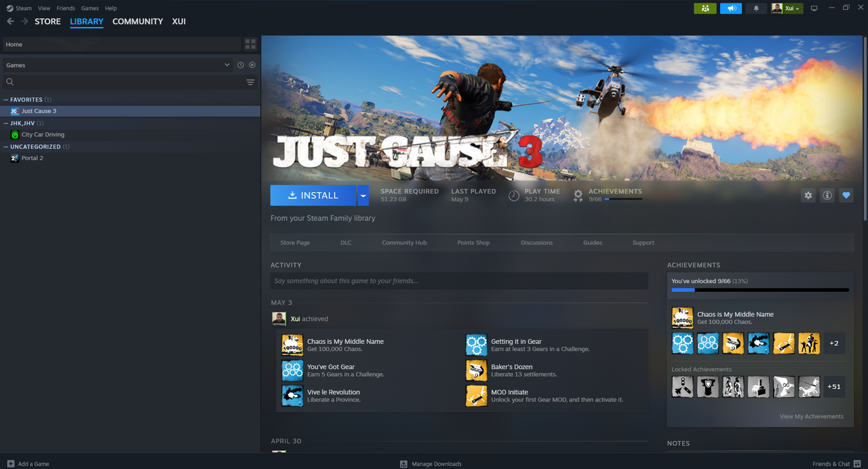
Task: Open the game's Store Page link
Action: click(x=295, y=243)
